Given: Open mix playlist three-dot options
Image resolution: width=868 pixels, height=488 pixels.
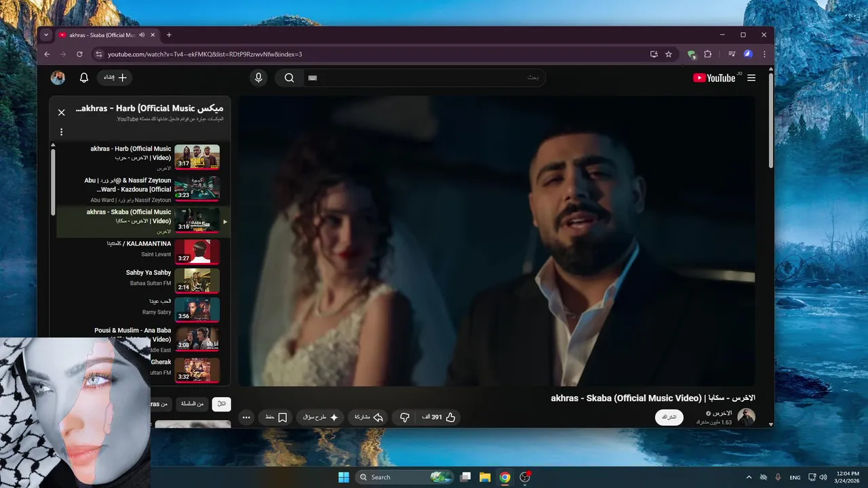Looking at the screenshot, I should [61, 132].
